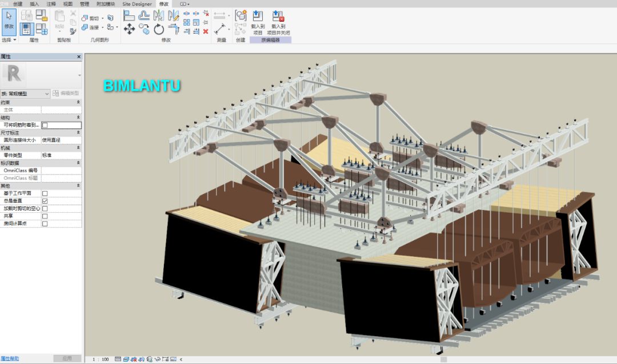Toggle 房间计算点 checkbox

(x=45, y=224)
